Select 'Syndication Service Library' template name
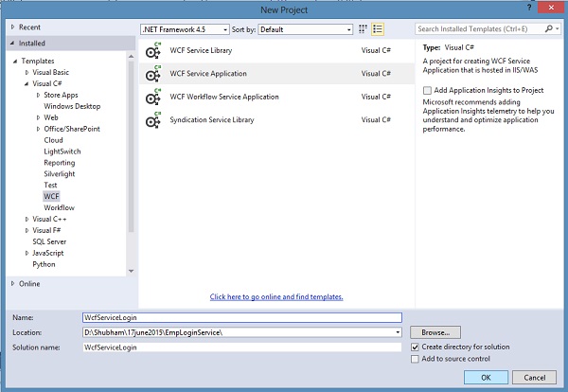This screenshot has width=568, height=392. click(x=212, y=120)
